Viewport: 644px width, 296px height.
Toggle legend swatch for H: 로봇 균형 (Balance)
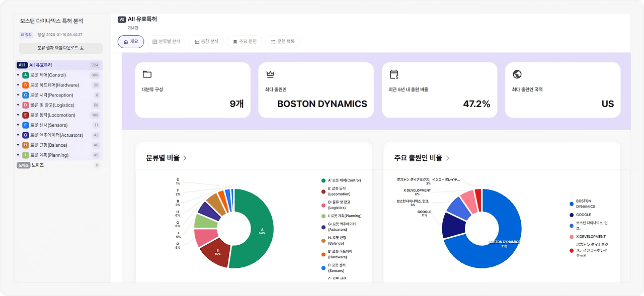(324, 241)
